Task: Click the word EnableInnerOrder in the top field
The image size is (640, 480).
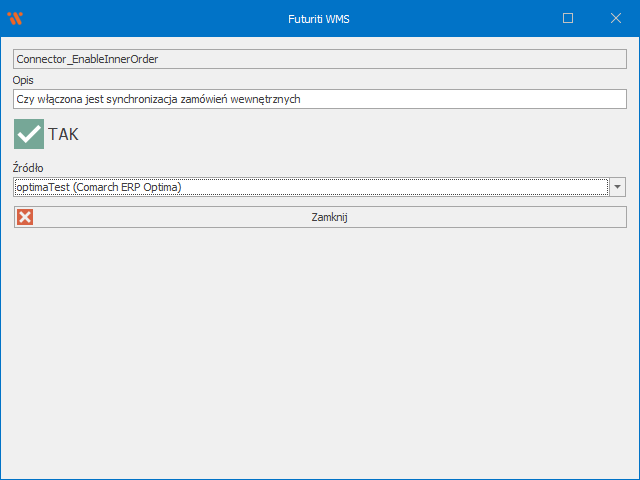Action: pos(115,59)
